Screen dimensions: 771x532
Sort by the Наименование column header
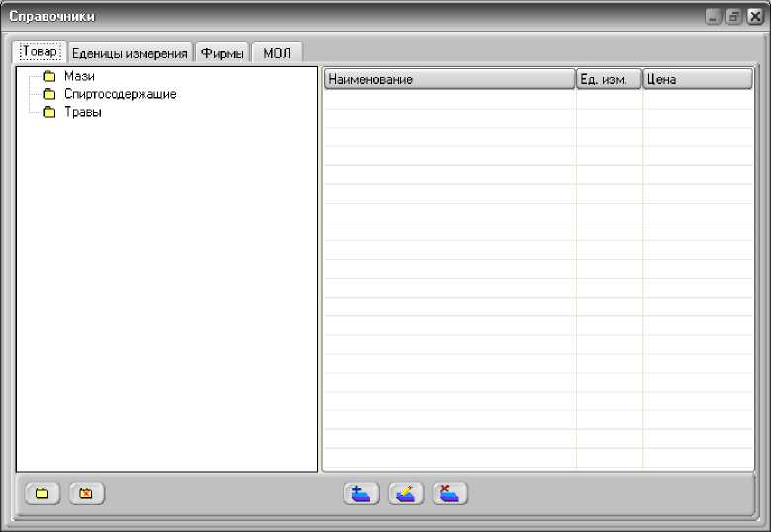[x=449, y=79]
